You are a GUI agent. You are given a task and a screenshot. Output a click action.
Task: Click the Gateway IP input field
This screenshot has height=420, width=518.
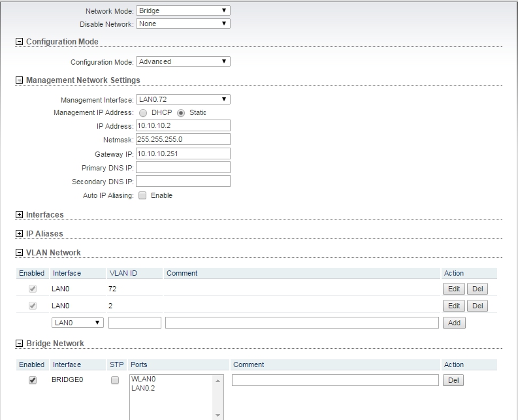[183, 153]
